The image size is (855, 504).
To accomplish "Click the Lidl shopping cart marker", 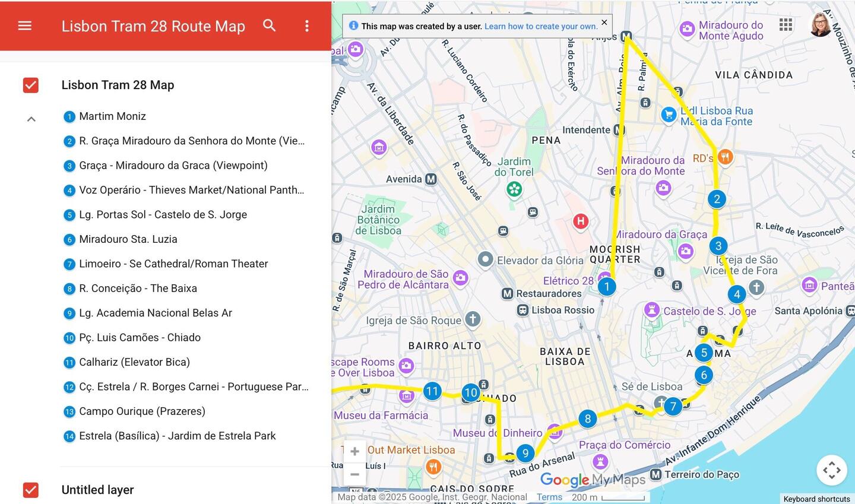I will [669, 115].
